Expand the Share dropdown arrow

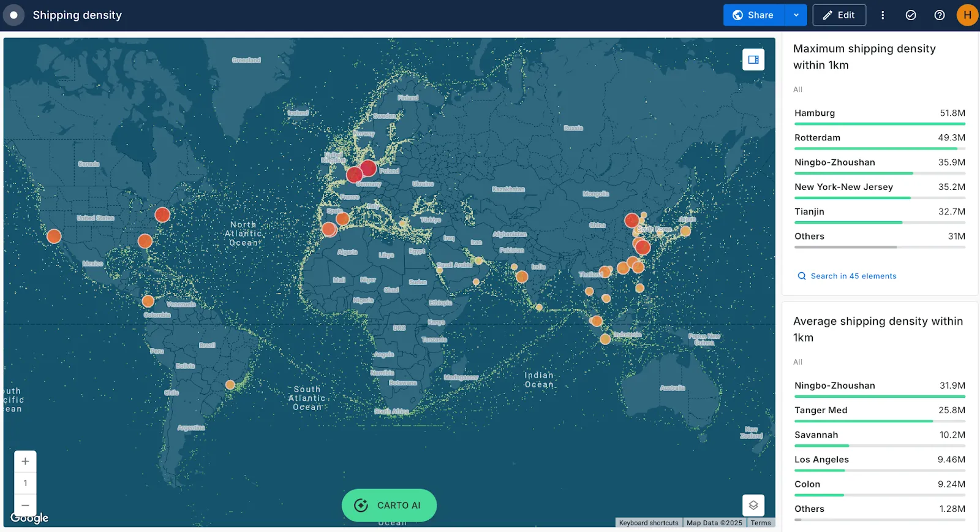click(796, 15)
